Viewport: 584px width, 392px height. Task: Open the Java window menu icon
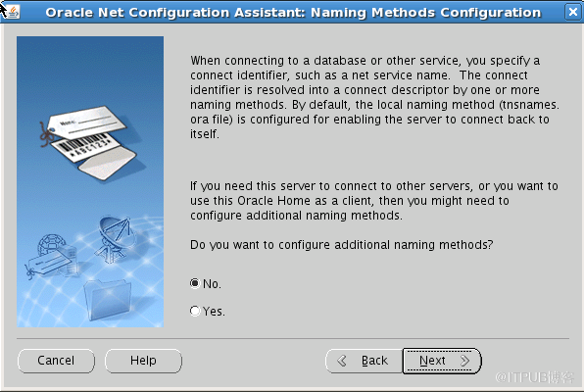13,12
